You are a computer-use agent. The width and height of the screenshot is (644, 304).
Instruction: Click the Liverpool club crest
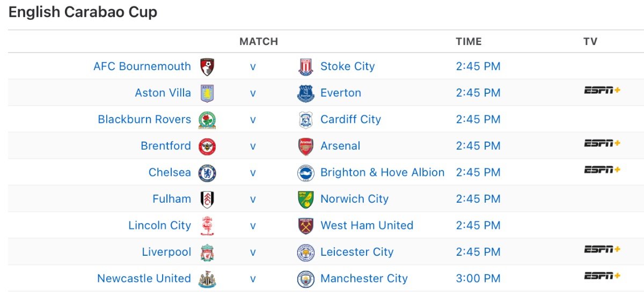tap(207, 253)
